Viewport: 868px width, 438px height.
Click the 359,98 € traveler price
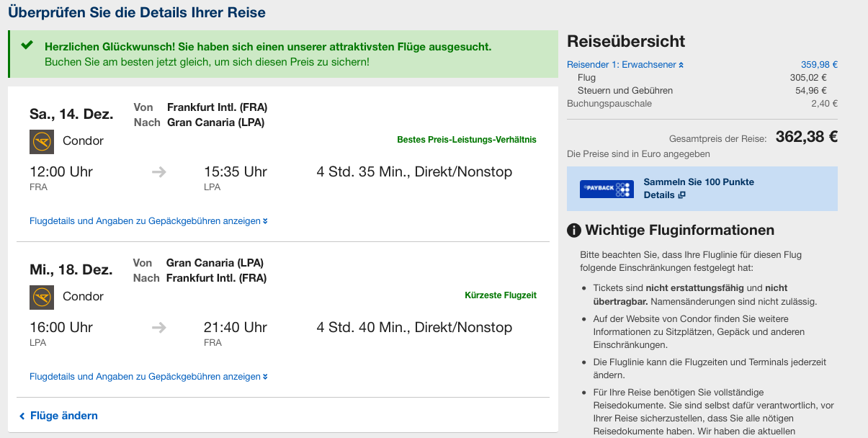tap(819, 65)
